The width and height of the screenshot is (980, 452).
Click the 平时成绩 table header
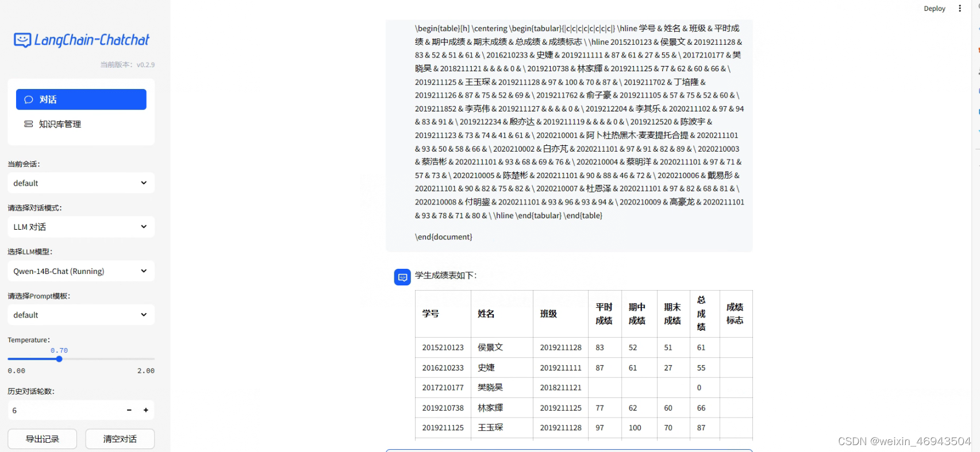pyautogui.click(x=605, y=314)
